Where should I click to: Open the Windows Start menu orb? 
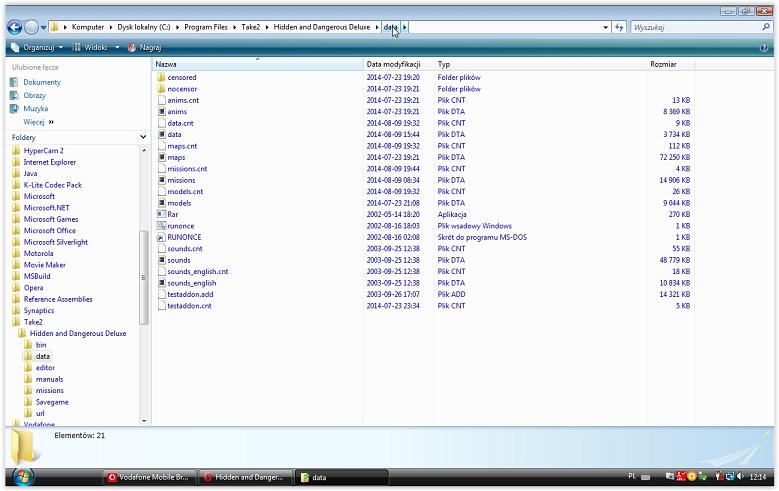pos(21,476)
